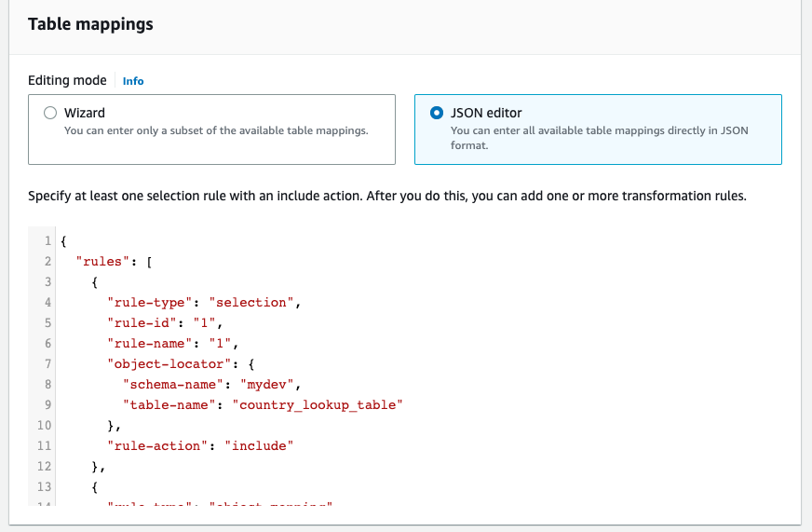Open the Info link beside Editing mode

pyautogui.click(x=133, y=81)
